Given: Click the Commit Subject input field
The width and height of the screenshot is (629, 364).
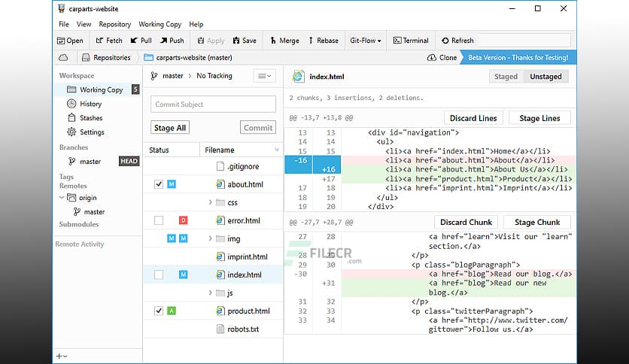Looking at the screenshot, I should [213, 105].
